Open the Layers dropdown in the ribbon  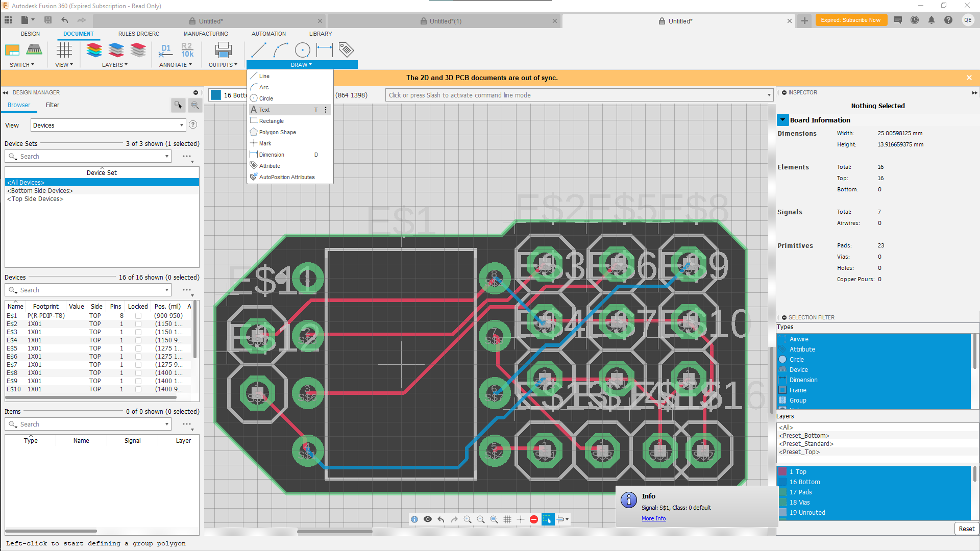(115, 64)
